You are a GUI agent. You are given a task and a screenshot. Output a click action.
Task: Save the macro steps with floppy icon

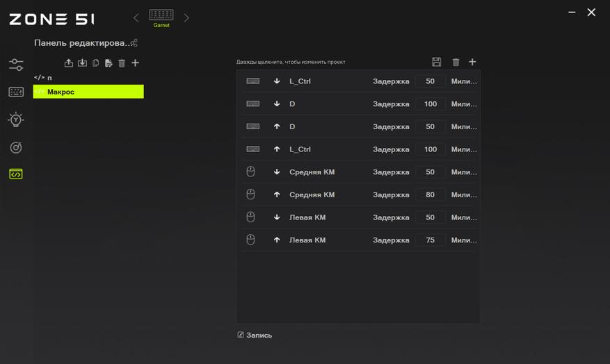point(437,62)
